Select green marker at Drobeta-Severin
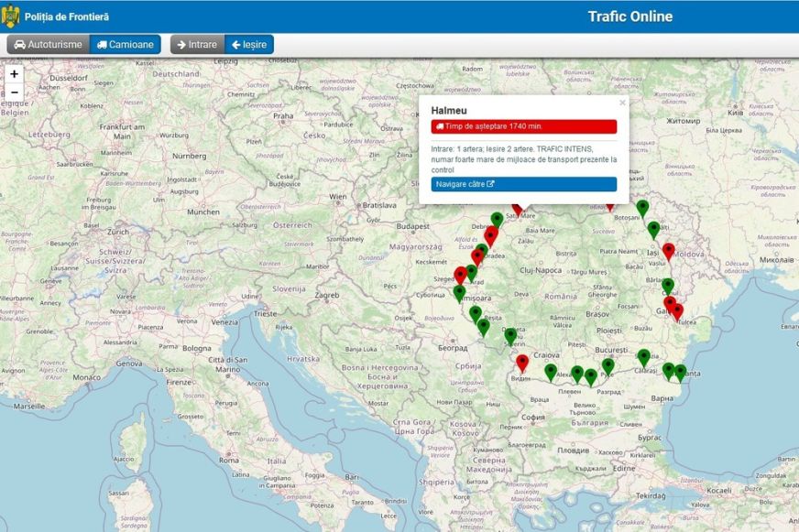The width and height of the screenshot is (799, 532). (x=510, y=337)
